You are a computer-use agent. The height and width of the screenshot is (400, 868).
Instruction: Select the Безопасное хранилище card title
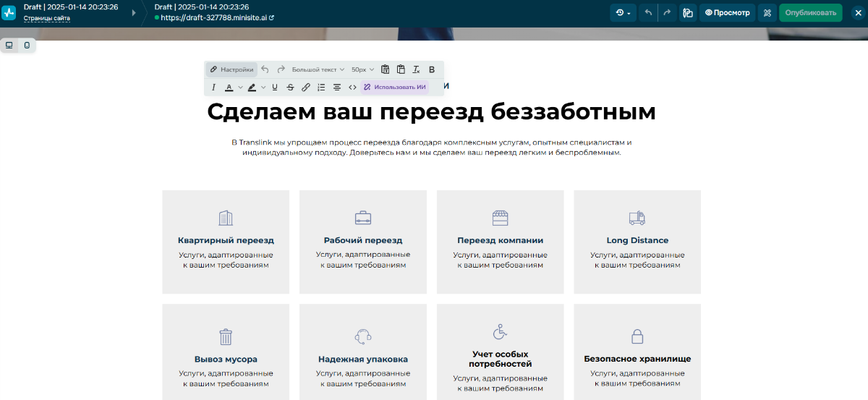[x=637, y=359]
